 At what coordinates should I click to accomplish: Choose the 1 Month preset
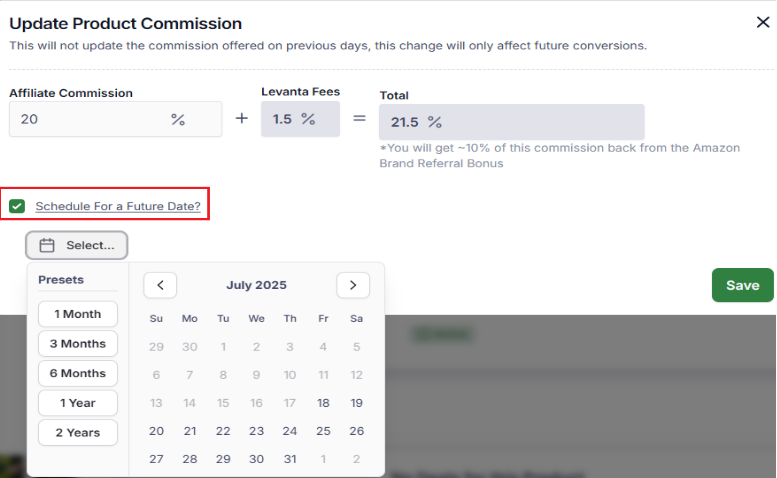(x=78, y=314)
